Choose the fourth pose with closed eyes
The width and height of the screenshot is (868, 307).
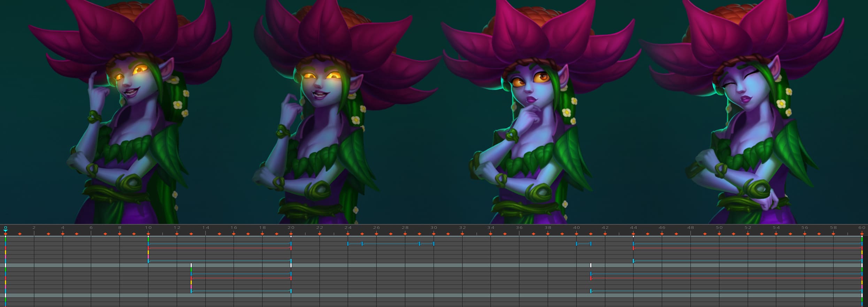[742, 112]
